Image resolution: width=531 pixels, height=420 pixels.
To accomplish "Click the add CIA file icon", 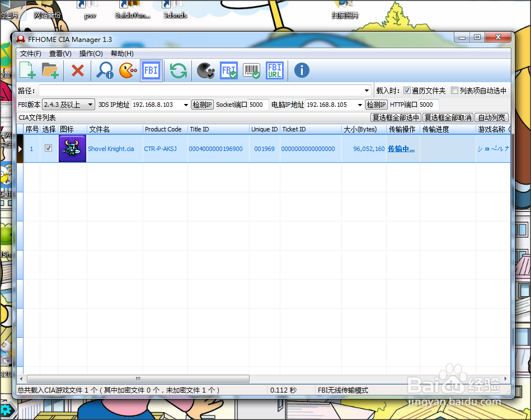I will (28, 70).
